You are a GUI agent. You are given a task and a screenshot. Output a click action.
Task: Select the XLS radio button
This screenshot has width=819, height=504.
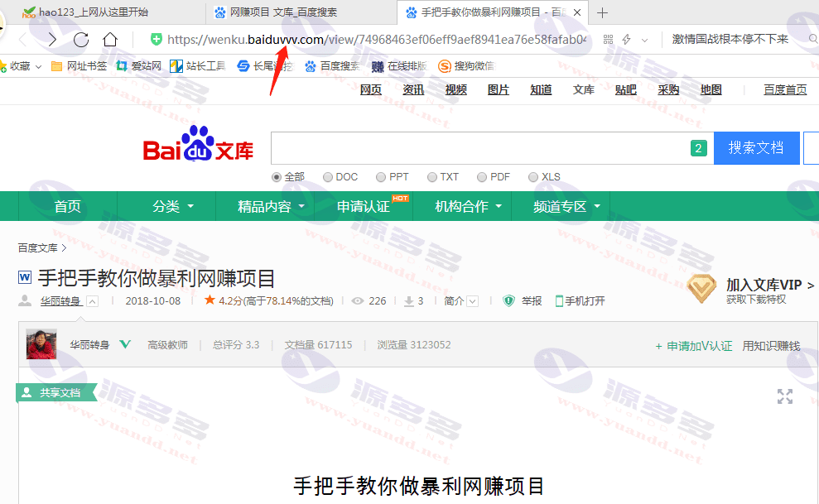point(533,177)
